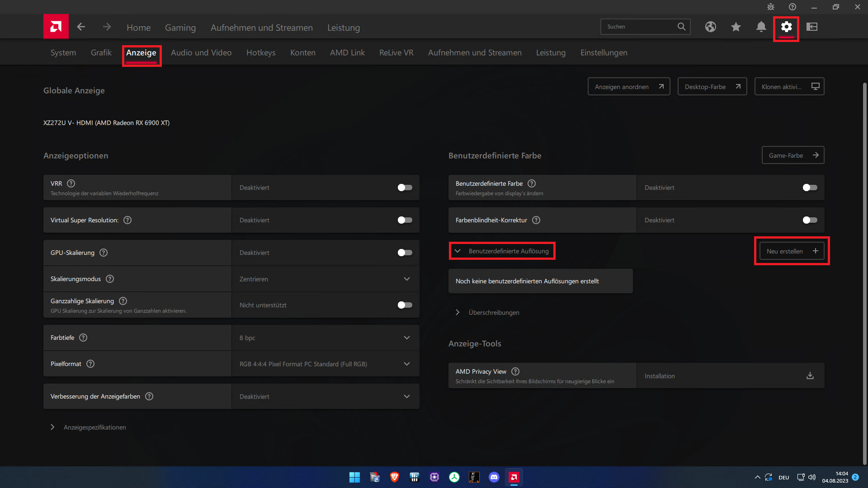868x488 pixels.
Task: Open bug report icon in title bar
Action: (771, 7)
